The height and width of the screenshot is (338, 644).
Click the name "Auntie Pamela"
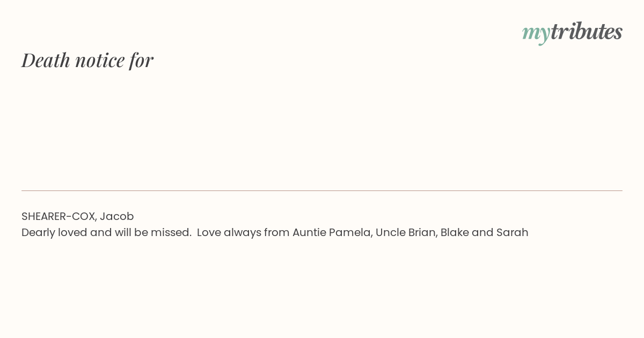tap(331, 232)
